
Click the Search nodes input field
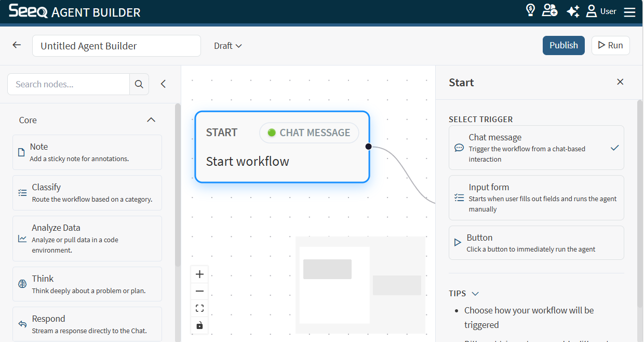click(69, 84)
